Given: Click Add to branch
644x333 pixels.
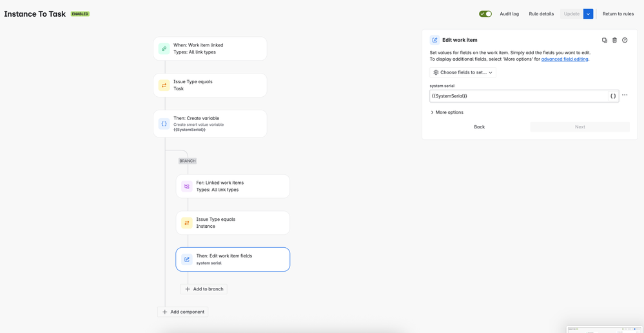Looking at the screenshot, I should pyautogui.click(x=204, y=289).
